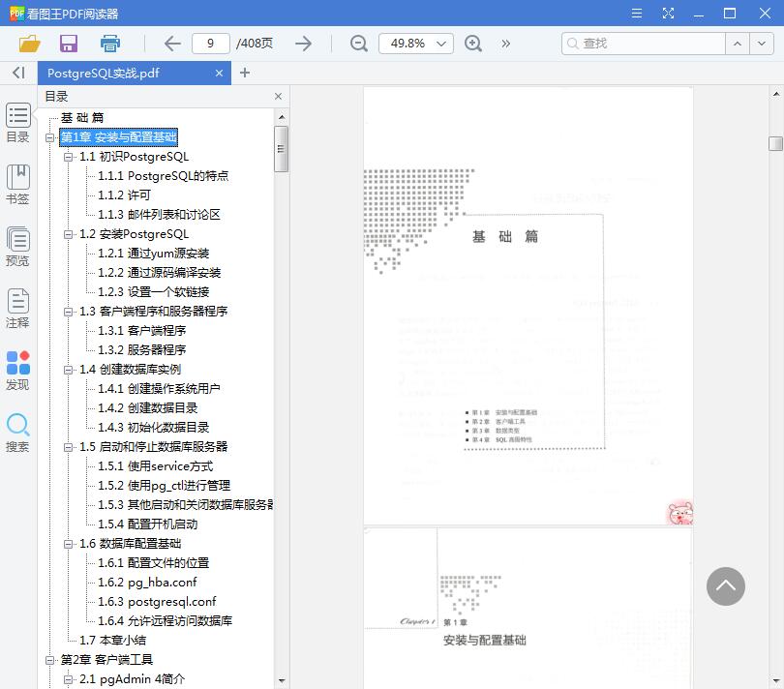Save the document using the floppy icon
The image size is (784, 689).
[x=69, y=44]
